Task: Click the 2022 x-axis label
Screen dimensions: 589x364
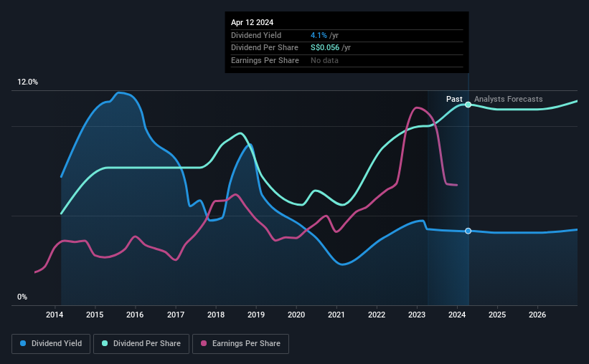Action: [x=377, y=315]
